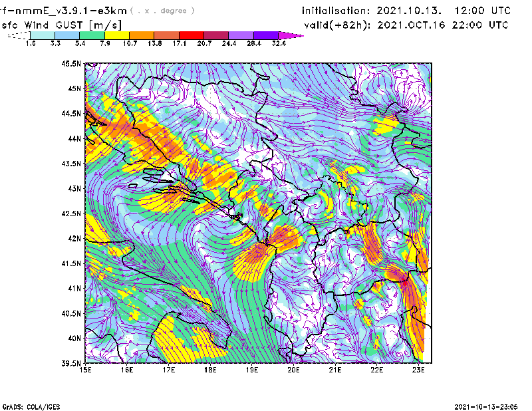Click the 45N latitude label

(x=74, y=88)
